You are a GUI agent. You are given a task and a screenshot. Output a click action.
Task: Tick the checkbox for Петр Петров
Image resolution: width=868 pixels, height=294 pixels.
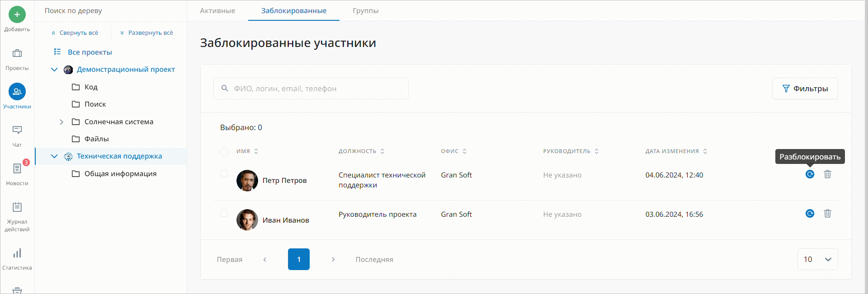[224, 173]
